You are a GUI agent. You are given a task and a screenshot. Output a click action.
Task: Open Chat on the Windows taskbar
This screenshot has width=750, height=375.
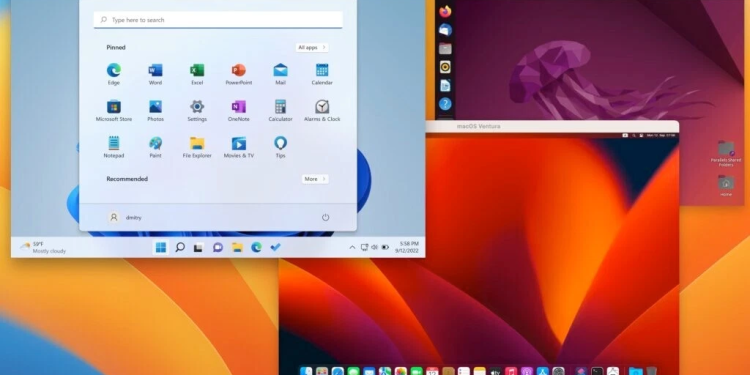[x=218, y=247]
